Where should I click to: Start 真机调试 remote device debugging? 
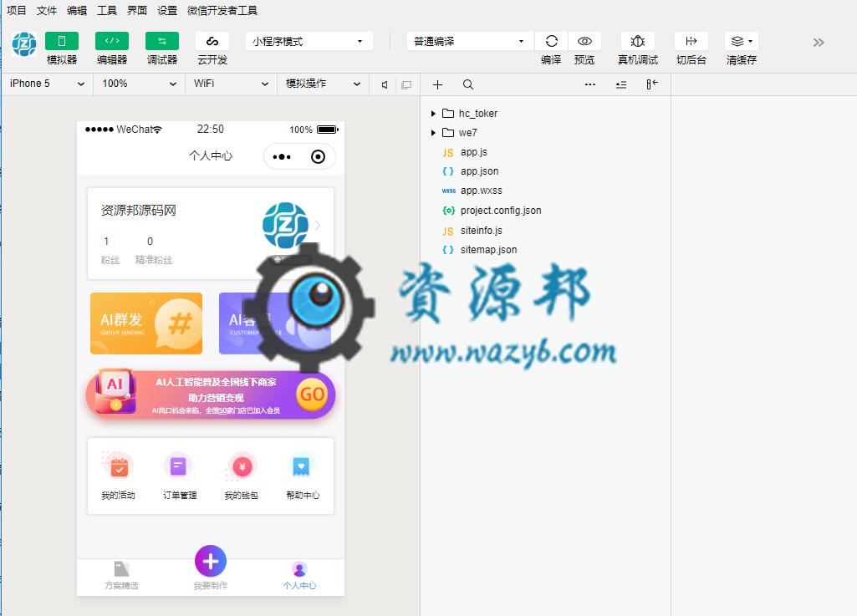638,41
